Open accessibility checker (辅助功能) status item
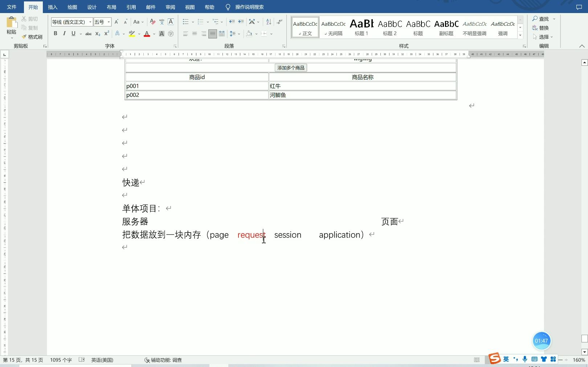Screen dimensions: 588x367 click(163, 360)
